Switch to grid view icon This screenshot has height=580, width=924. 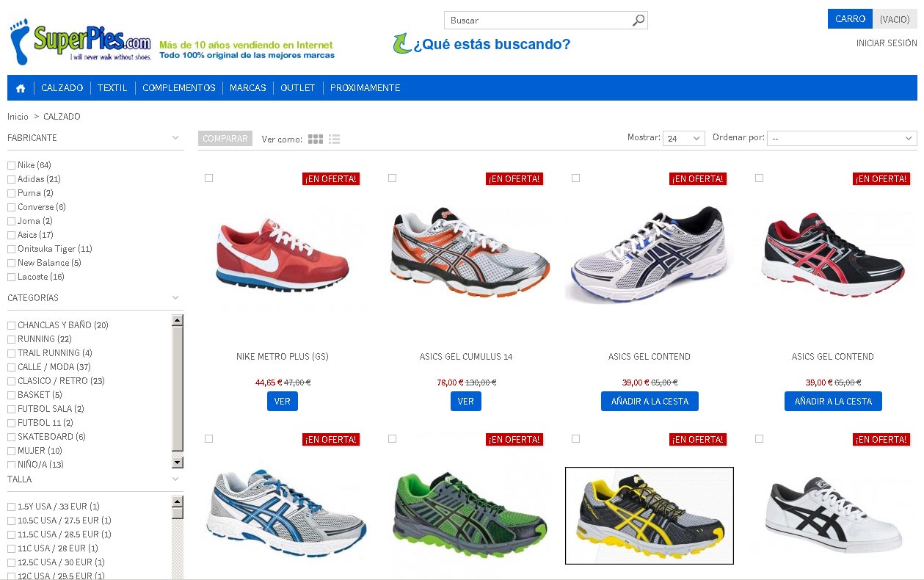pyautogui.click(x=316, y=139)
